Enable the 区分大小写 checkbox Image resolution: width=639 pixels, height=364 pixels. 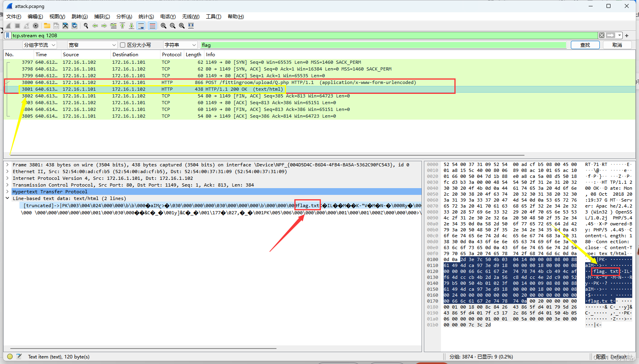(x=122, y=45)
